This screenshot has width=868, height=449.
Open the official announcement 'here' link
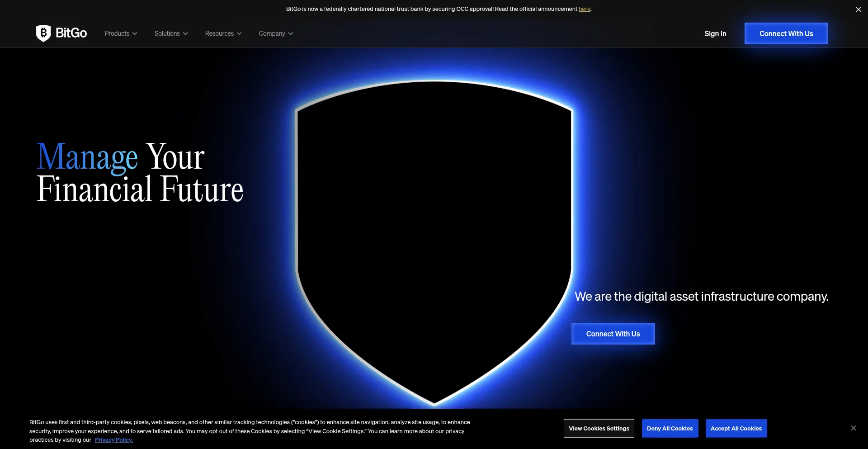click(584, 9)
